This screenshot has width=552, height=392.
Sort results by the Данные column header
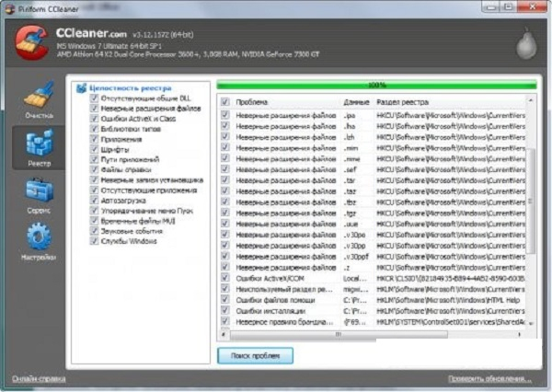click(x=357, y=102)
